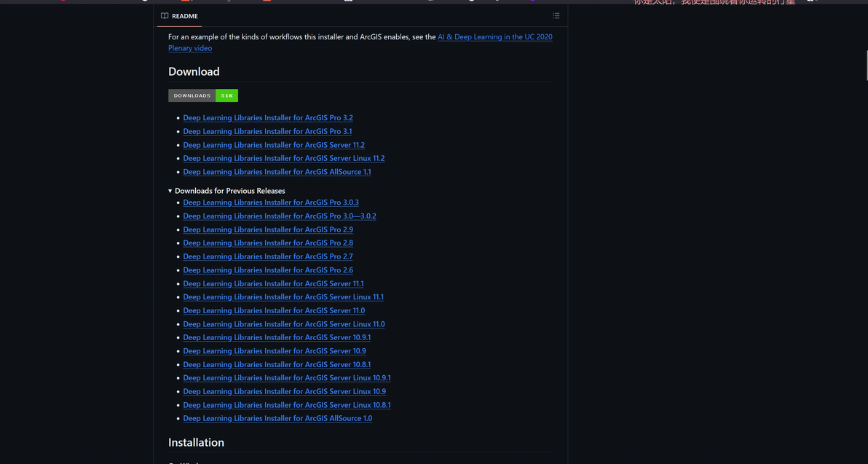Open Installer for ArcGIS Server 10.8.1
The height and width of the screenshot is (464, 868).
277,365
